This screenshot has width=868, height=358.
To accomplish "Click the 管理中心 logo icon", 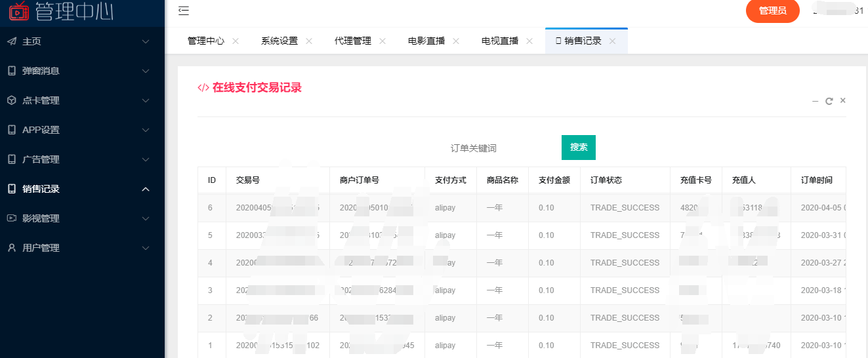I will [x=19, y=10].
